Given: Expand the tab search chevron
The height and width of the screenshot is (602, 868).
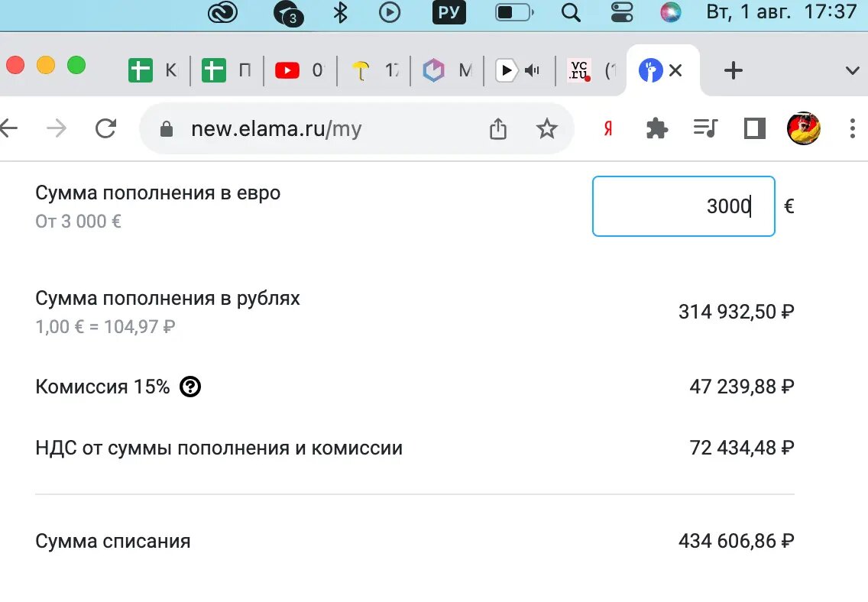Looking at the screenshot, I should pos(853,71).
